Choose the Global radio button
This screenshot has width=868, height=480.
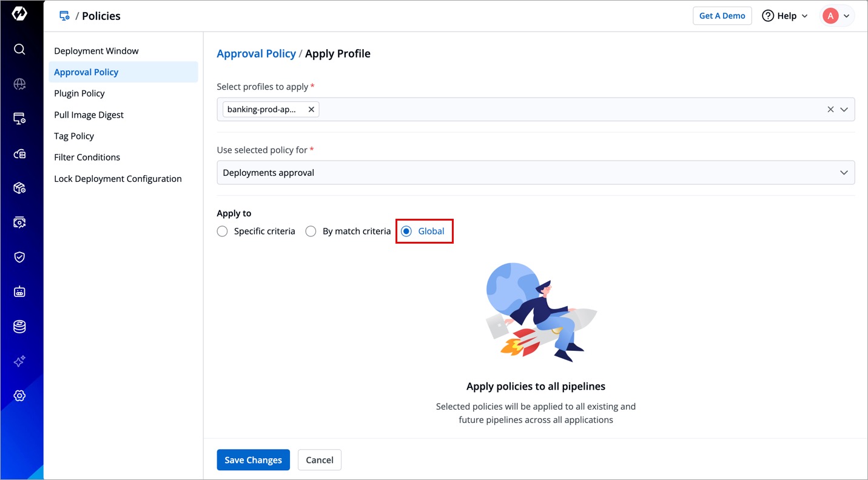406,232
